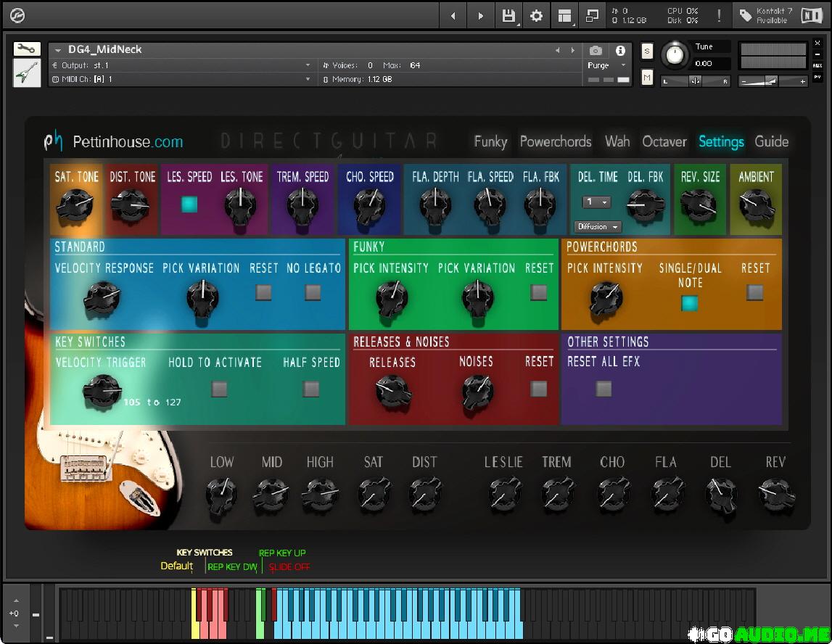Solo the instrument with S button
Screen dimensions: 832x644
click(x=647, y=51)
